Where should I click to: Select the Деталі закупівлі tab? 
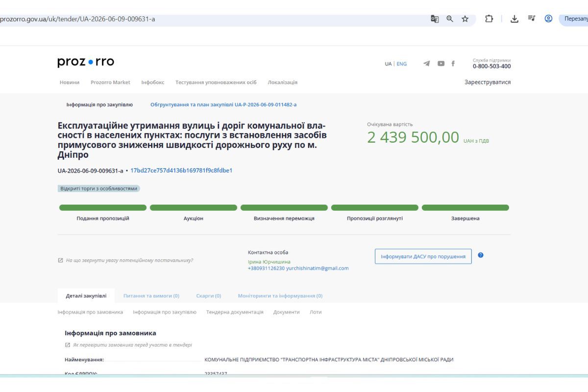pyautogui.click(x=86, y=296)
